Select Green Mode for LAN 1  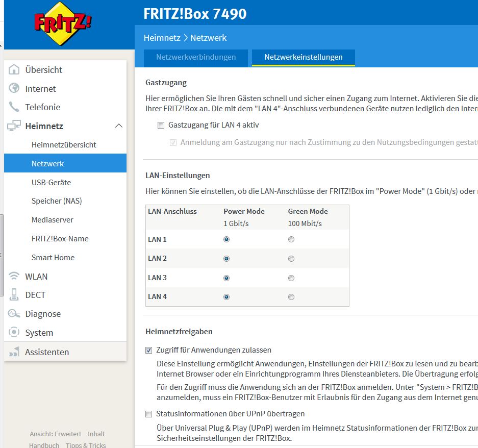pos(291,239)
